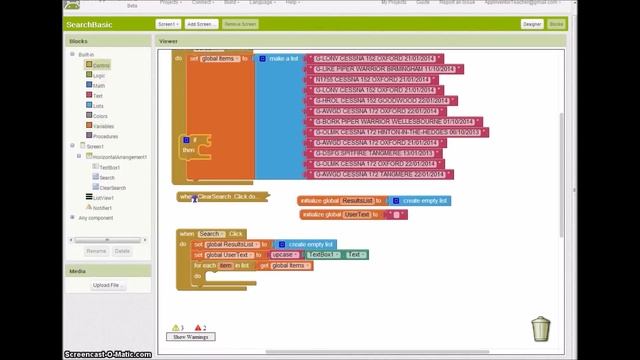The image size is (640, 360).
Task: Click the viewer horizontal scrollbar
Action: point(378,351)
